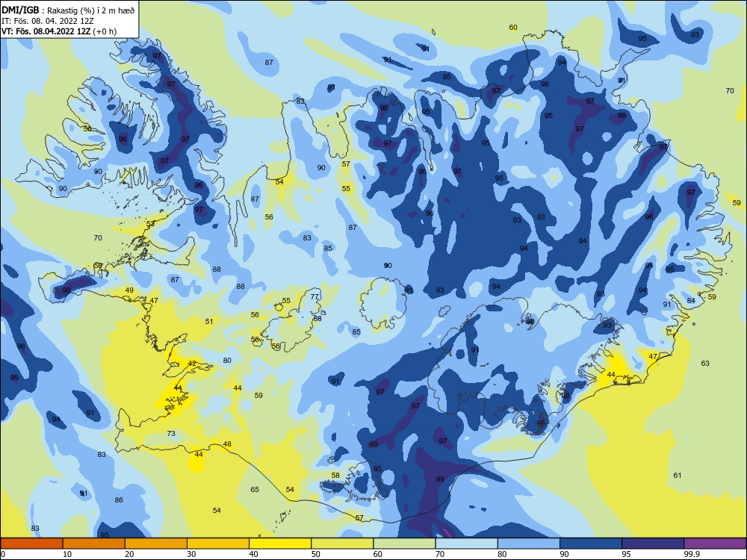Click the purple legend swatch above 99.9

pos(715,544)
